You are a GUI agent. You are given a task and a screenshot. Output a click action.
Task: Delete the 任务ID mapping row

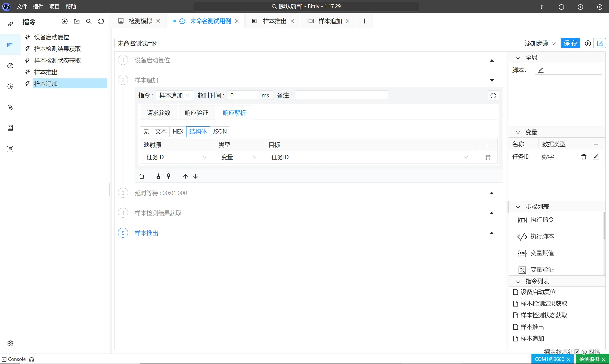click(488, 158)
